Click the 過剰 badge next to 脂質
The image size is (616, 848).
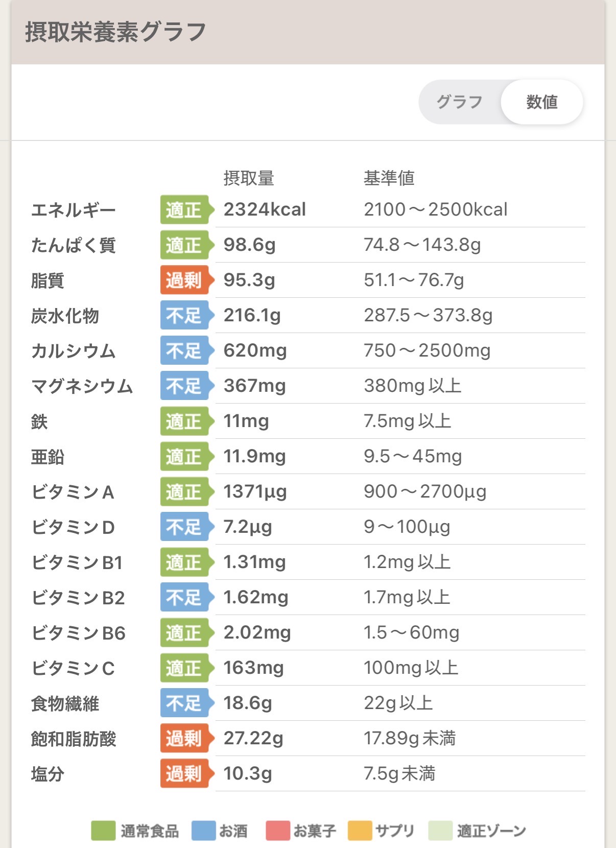[184, 280]
